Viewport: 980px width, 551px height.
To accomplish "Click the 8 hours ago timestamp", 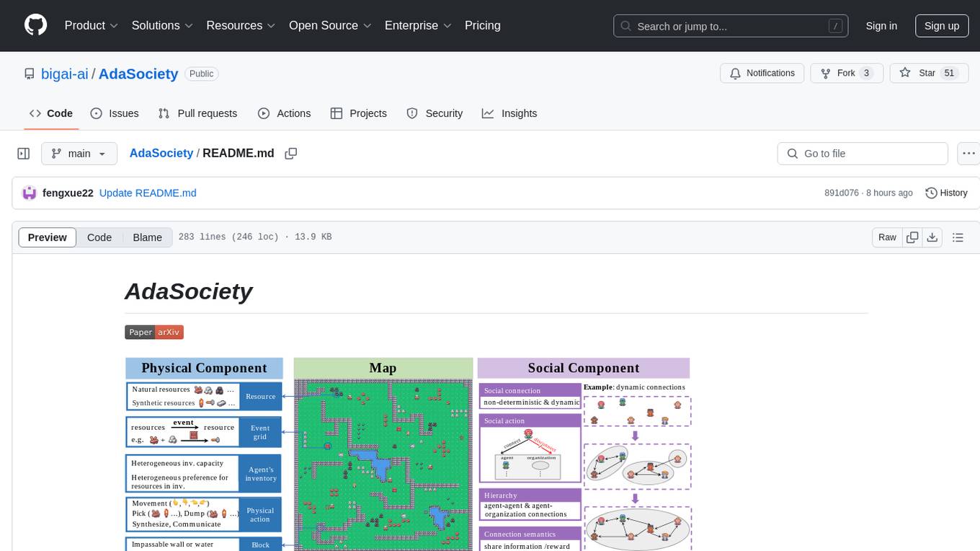I will tap(891, 193).
